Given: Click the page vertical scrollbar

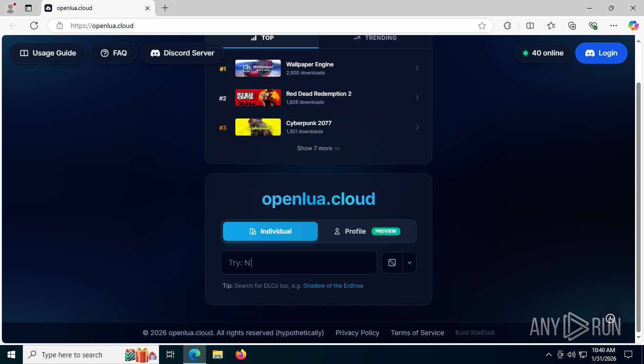Looking at the screenshot, I should tap(638, 207).
